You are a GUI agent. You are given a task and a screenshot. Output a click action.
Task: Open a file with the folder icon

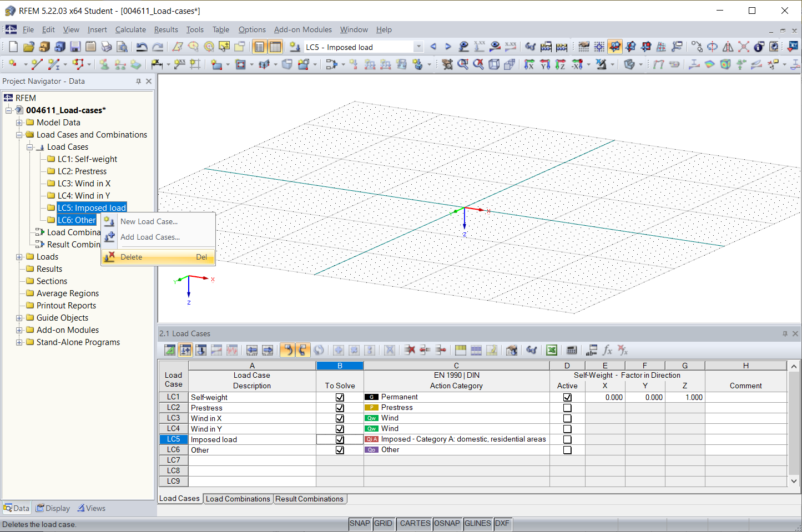29,47
